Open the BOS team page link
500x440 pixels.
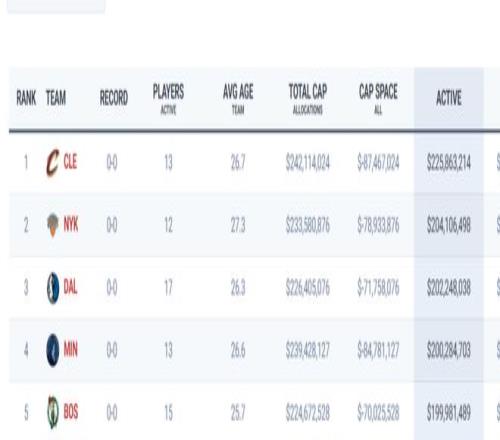tap(71, 412)
